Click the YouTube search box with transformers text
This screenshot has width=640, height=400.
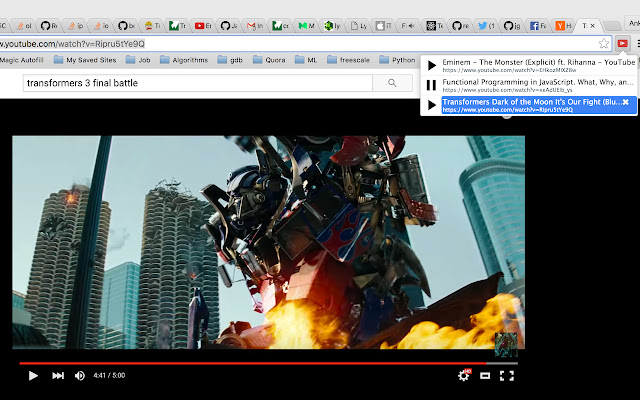click(x=198, y=83)
